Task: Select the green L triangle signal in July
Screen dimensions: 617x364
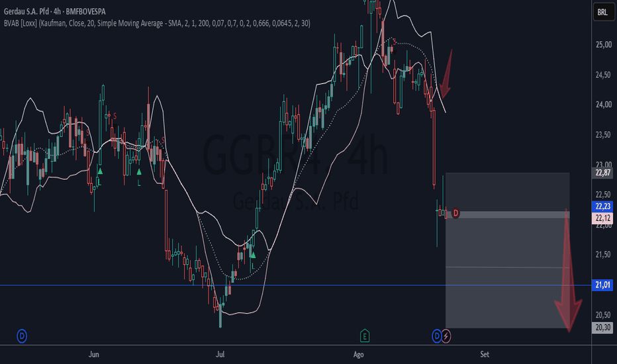Action: click(253, 255)
